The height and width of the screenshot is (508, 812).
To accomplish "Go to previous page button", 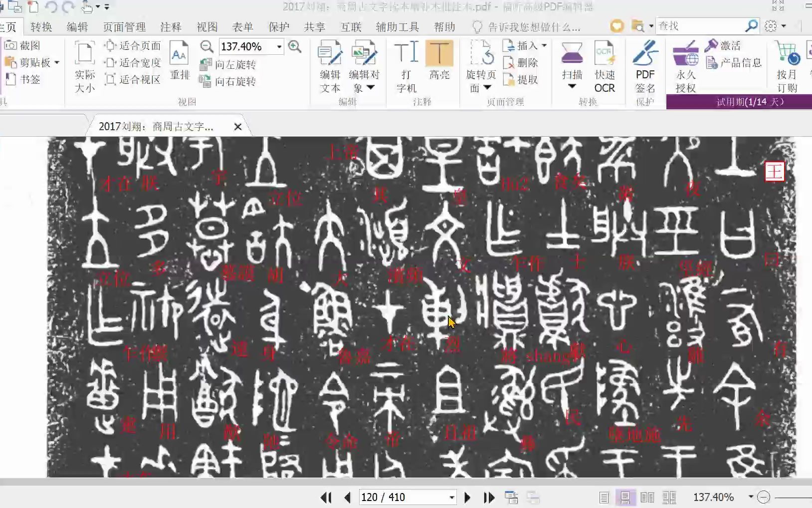I will pos(348,498).
